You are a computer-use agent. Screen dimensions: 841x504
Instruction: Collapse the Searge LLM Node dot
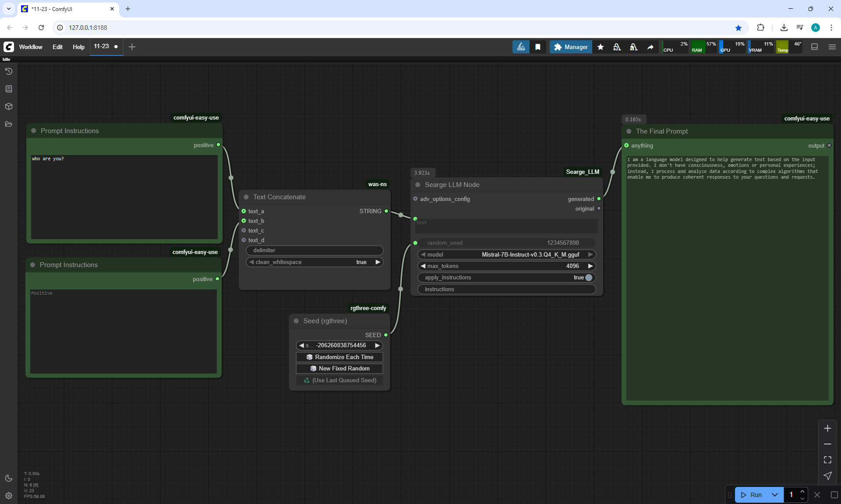(x=418, y=185)
